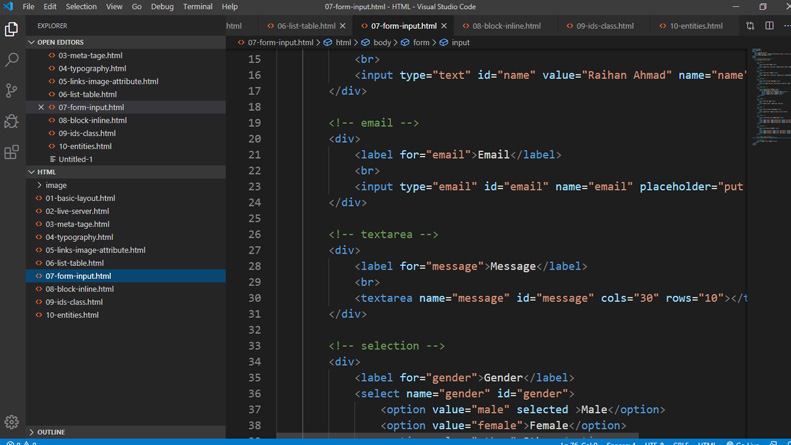This screenshot has width=791, height=445.
Task: Click the horizontal scrollbar in editor
Action: point(457,435)
